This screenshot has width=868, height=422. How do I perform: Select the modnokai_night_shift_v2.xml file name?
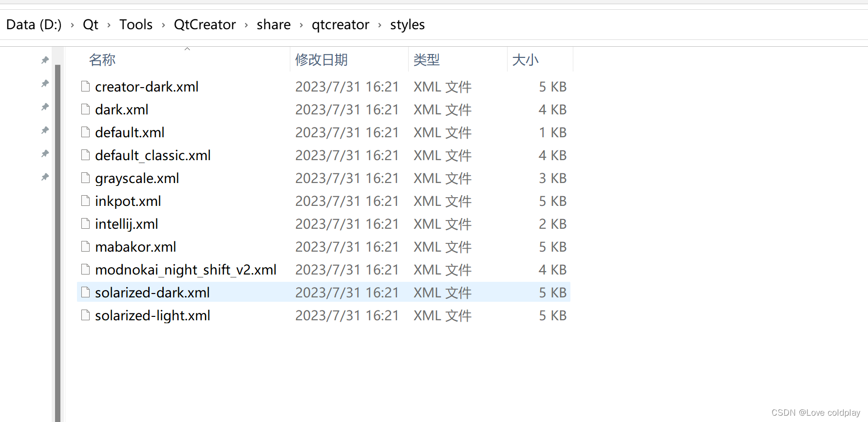186,270
